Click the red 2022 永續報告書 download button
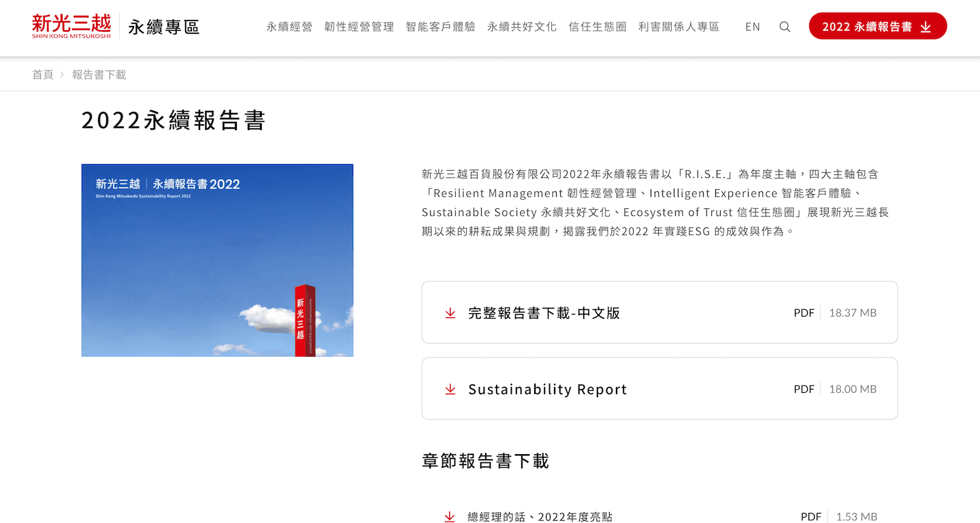Screen dimensions: 980x523 [878, 26]
